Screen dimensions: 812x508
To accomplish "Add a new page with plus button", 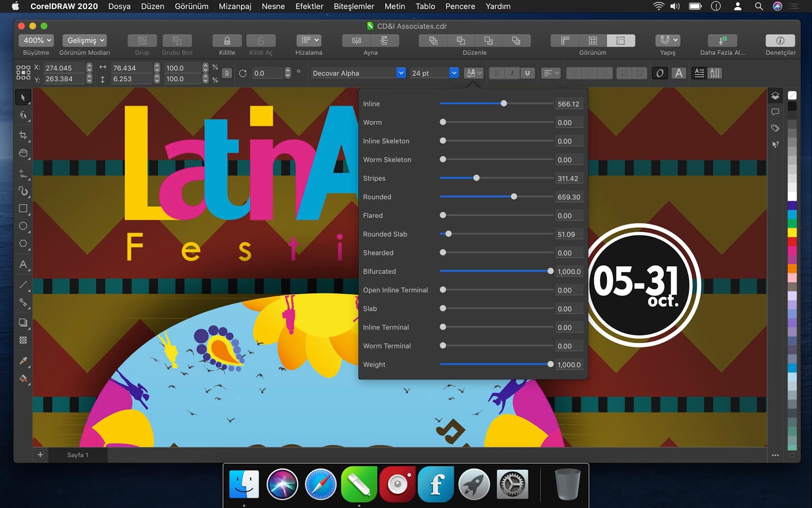I will point(40,455).
